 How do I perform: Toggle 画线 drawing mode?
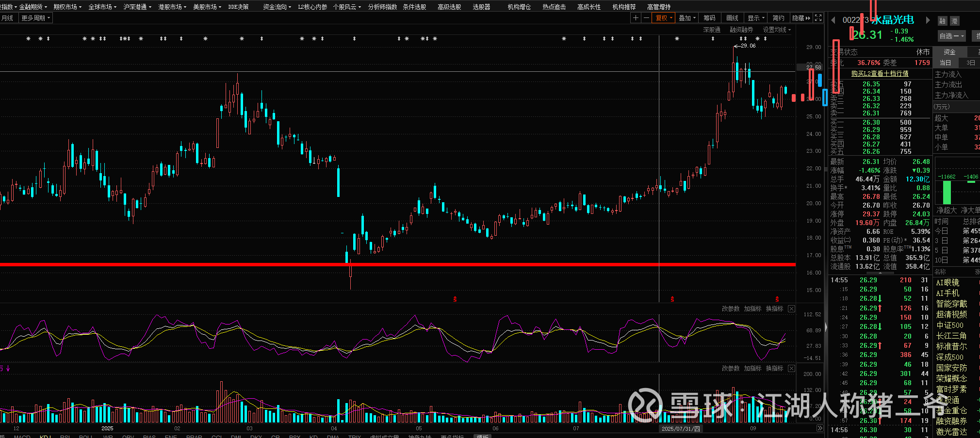click(x=732, y=18)
